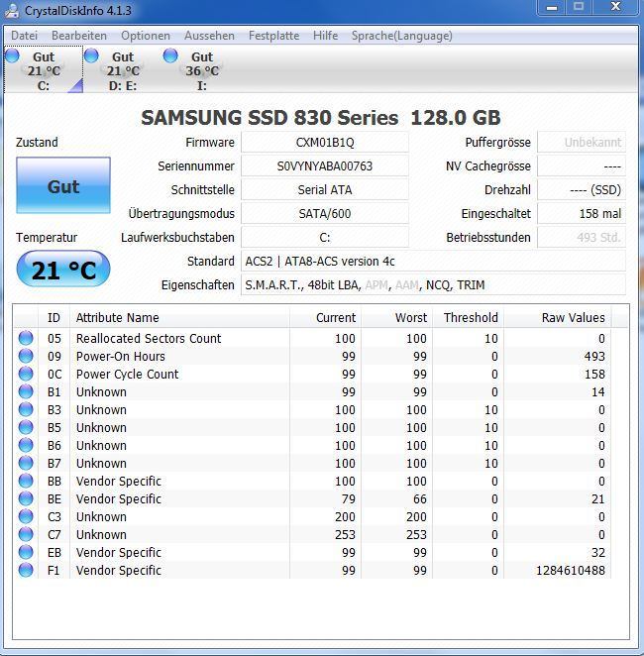644x656 pixels.
Task: Click the SAMSUNG SSD 830 Series title
Action: [321, 118]
